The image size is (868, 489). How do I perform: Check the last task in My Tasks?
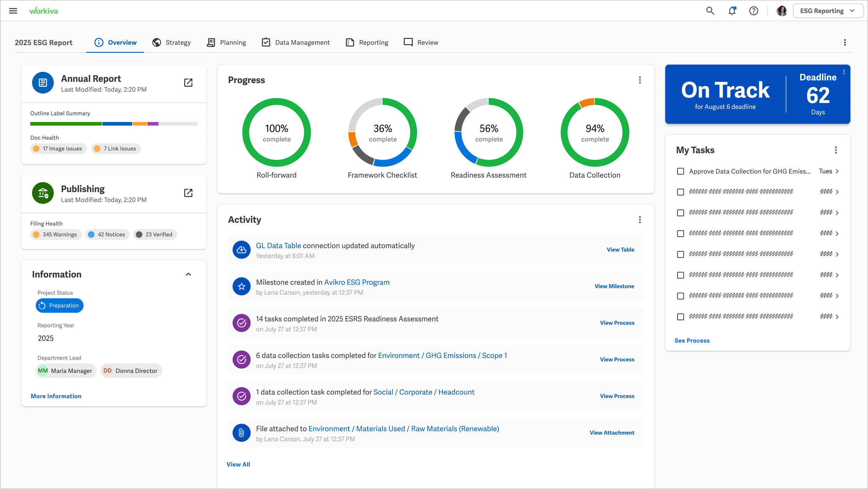coord(681,317)
